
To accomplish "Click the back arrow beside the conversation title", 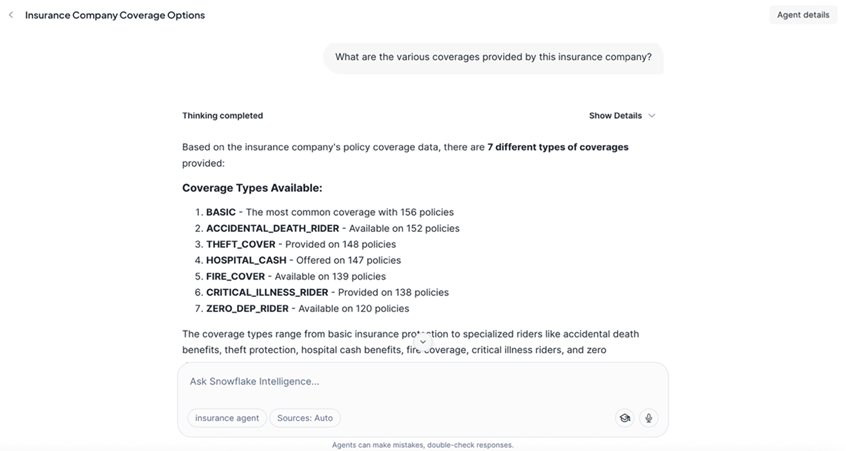I will pyautogui.click(x=11, y=15).
